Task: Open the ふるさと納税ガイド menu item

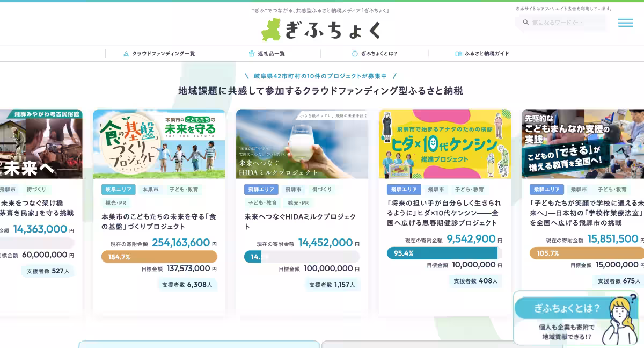Action: pyautogui.click(x=487, y=54)
